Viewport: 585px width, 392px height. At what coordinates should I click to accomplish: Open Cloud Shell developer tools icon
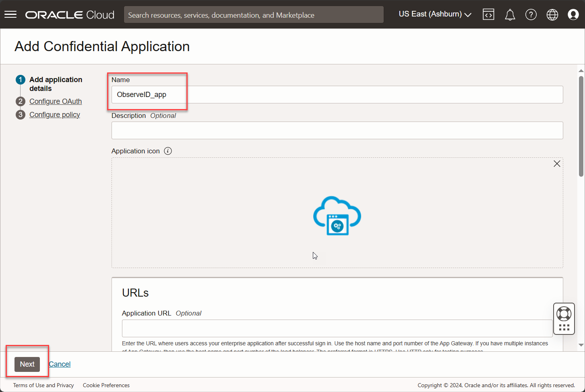[x=488, y=14]
